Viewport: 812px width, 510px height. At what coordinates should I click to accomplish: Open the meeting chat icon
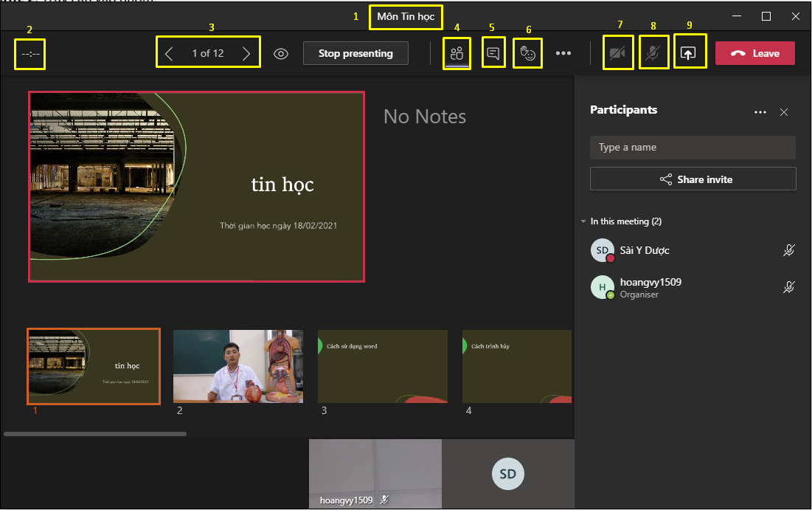tap(493, 54)
